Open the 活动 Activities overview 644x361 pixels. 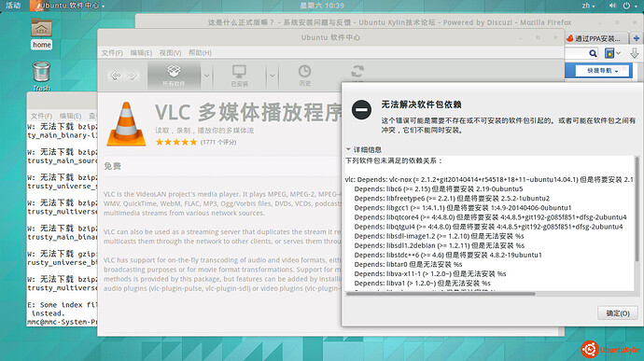click(13, 6)
